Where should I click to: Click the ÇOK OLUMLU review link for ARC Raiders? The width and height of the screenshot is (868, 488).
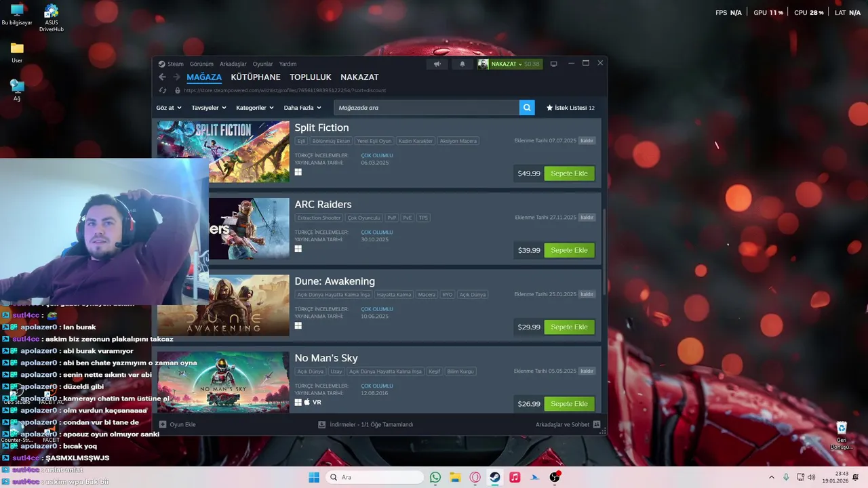377,232
